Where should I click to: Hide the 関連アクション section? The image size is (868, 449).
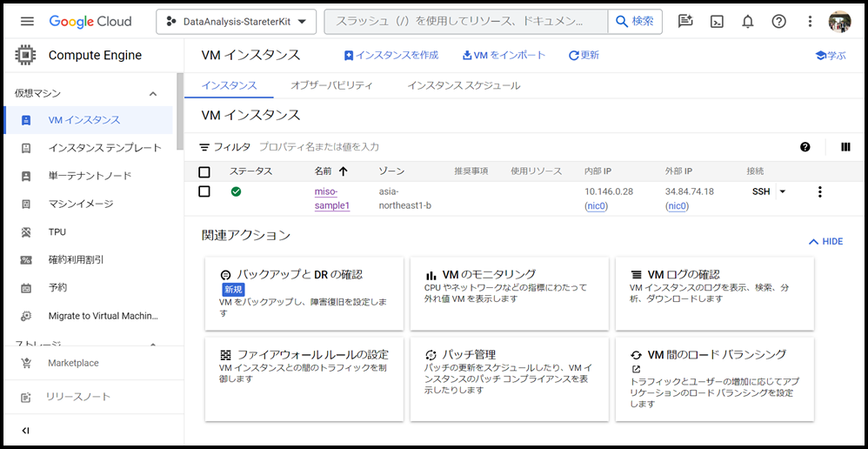click(825, 241)
